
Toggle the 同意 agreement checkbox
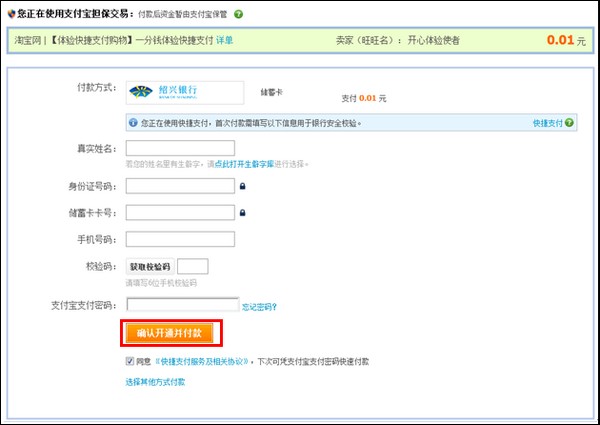coord(130,361)
